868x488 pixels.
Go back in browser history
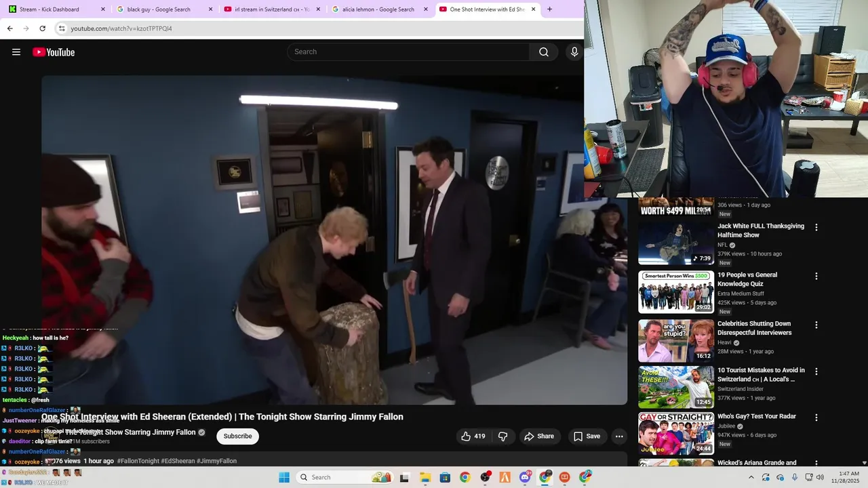(9, 28)
